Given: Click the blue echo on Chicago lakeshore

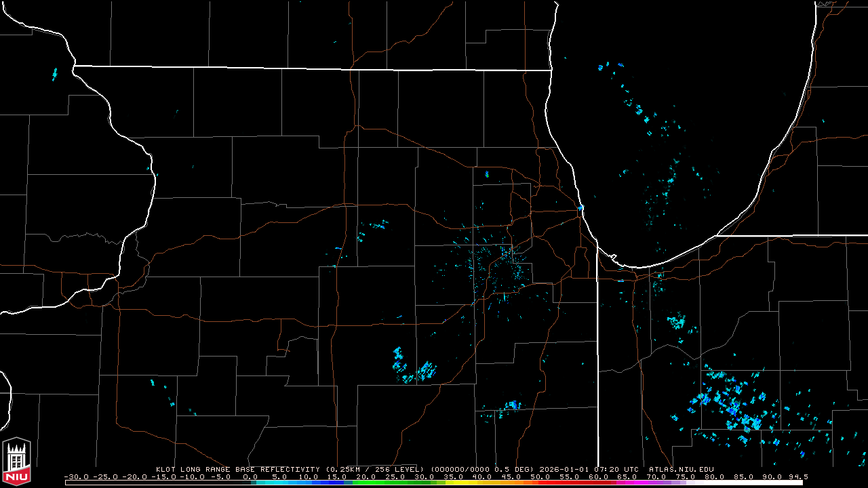Looking at the screenshot, I should (x=581, y=207).
